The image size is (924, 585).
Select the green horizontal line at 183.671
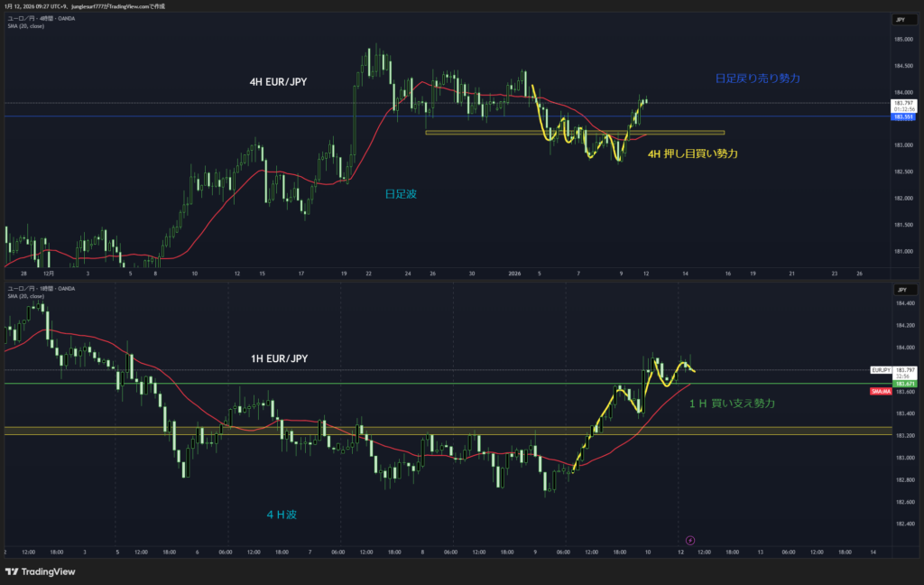coord(271,384)
